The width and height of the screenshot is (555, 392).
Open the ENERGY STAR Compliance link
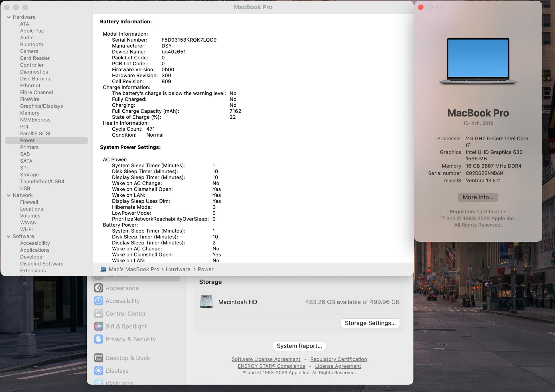tap(271, 366)
